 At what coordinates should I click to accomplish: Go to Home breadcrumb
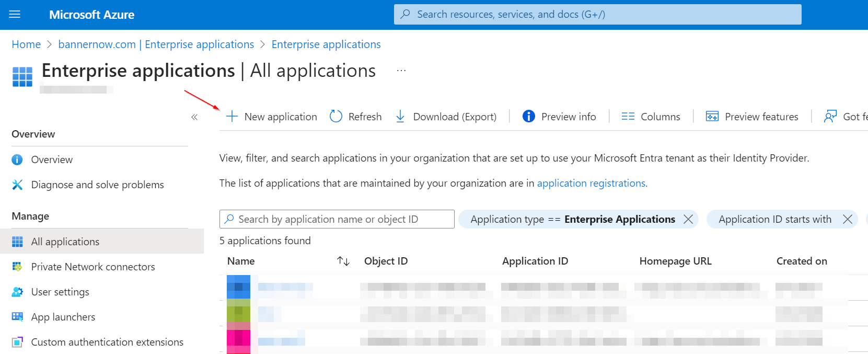tap(26, 44)
